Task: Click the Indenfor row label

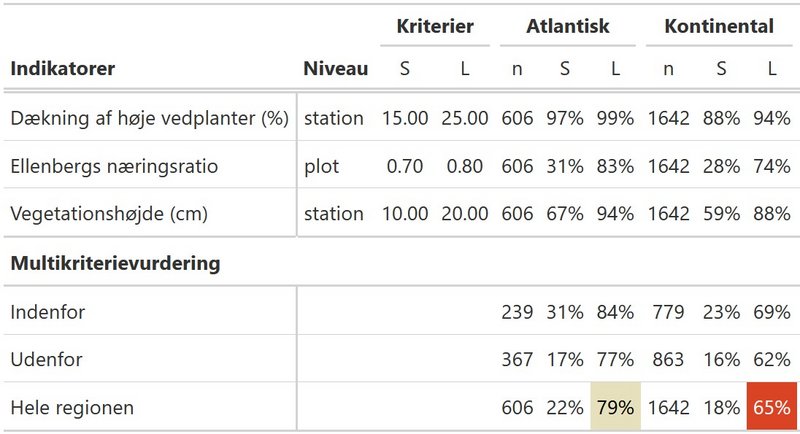Action: 47,312
